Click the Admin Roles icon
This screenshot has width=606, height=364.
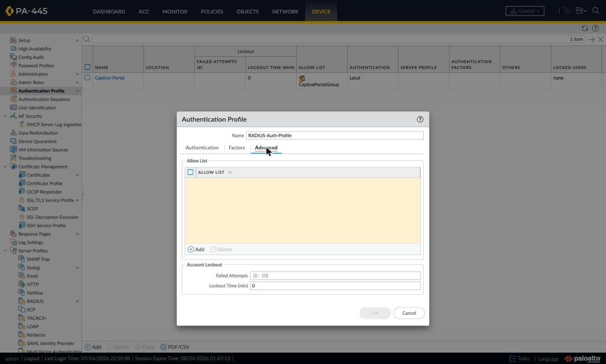pyautogui.click(x=13, y=83)
